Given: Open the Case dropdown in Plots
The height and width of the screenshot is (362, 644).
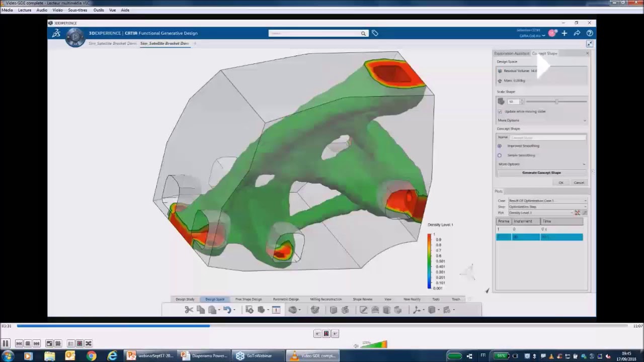Looking at the screenshot, I should 547,201.
